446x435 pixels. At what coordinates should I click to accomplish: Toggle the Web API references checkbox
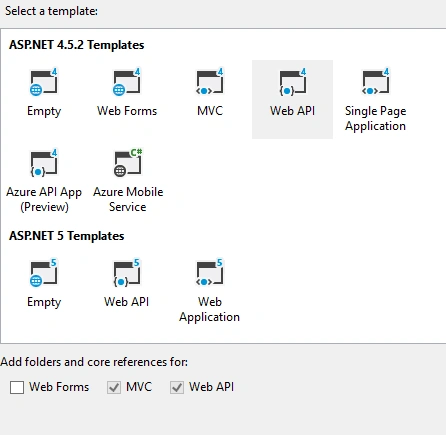coord(177,387)
